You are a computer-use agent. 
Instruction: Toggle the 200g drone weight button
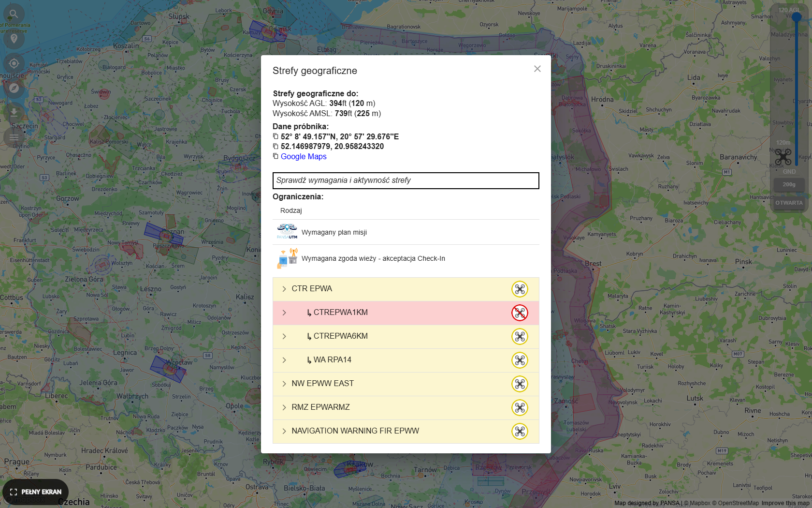coord(789,184)
